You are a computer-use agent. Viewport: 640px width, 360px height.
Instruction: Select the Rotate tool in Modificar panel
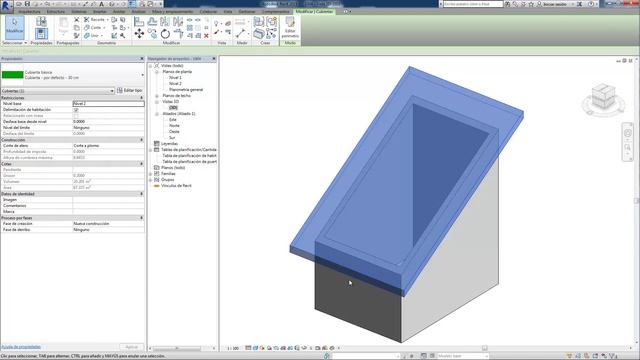[165, 33]
